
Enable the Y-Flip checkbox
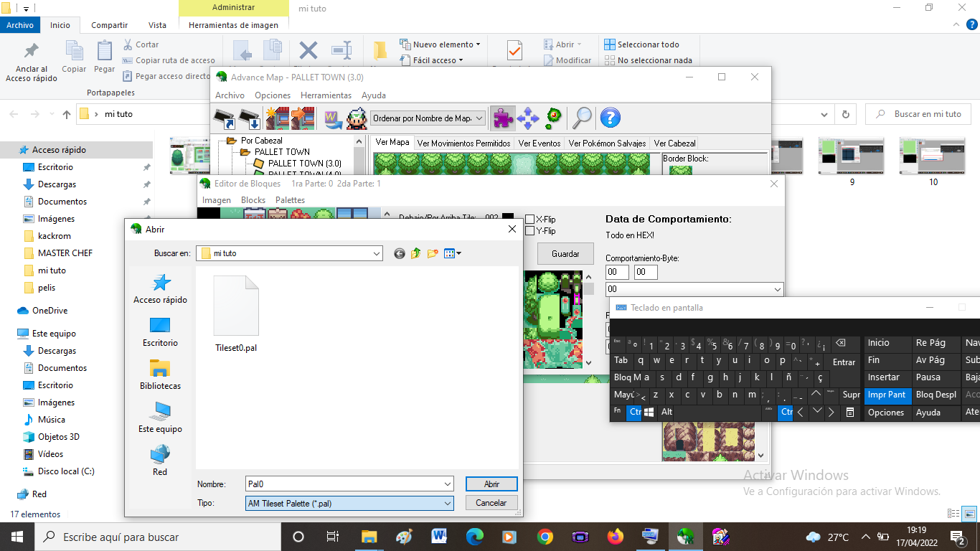(530, 231)
